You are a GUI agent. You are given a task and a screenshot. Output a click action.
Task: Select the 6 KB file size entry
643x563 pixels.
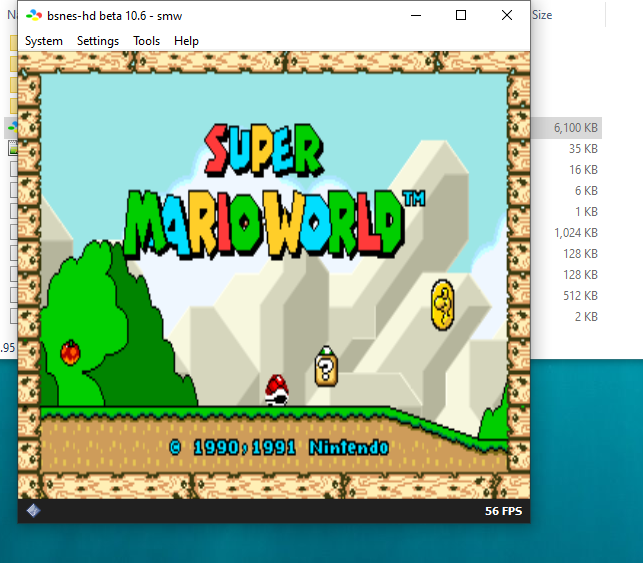pos(586,191)
